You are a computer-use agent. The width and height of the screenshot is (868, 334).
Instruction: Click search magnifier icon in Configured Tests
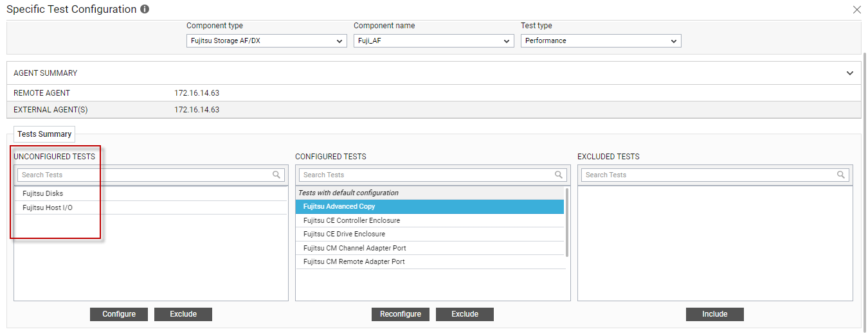(559, 175)
